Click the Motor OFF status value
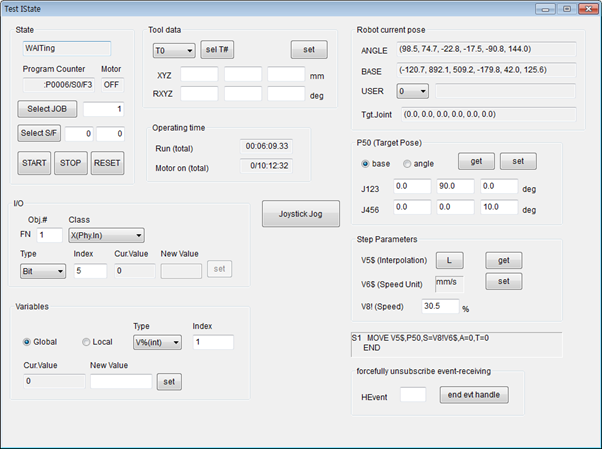This screenshot has height=449, width=602. click(113, 85)
